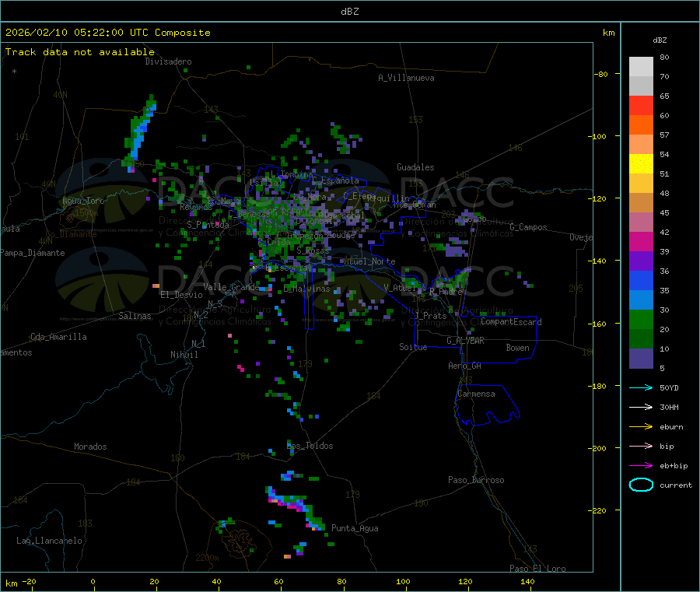Click the Atuel_Norte map label
This screenshot has width=700, height=592.
tap(369, 261)
